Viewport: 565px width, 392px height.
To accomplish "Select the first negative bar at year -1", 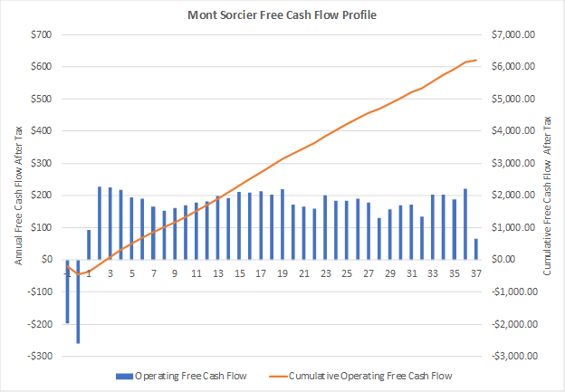I will click(67, 292).
